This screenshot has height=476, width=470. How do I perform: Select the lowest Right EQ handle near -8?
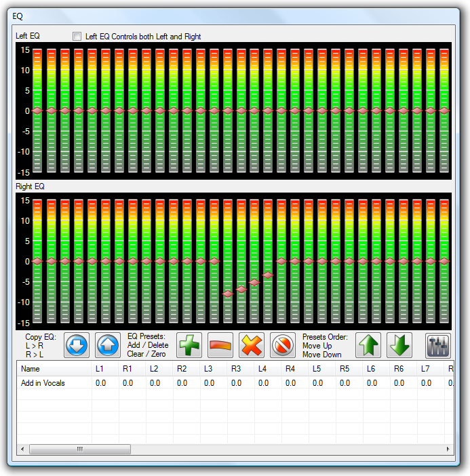pos(228,294)
